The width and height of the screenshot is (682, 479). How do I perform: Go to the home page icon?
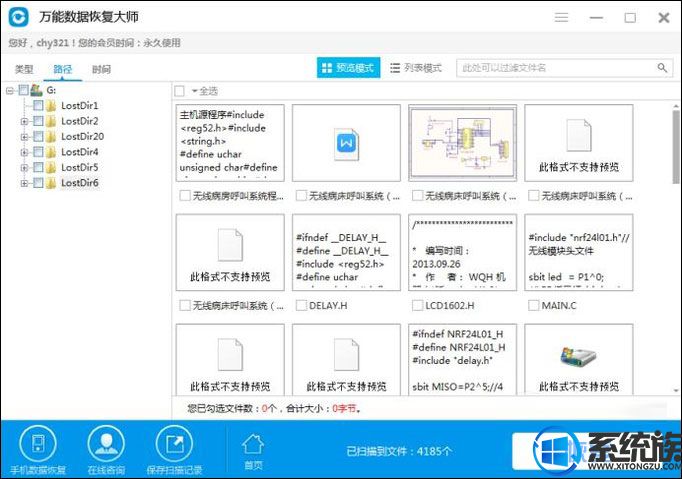[253, 445]
